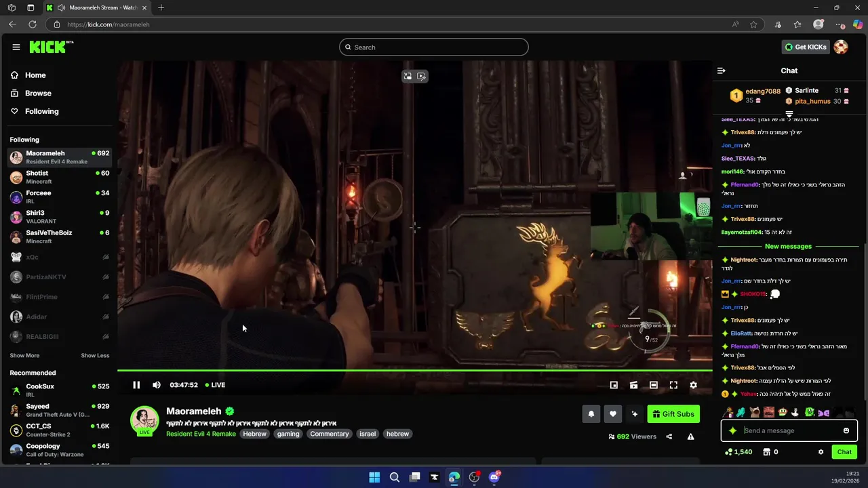Toggle theater mode
The image size is (868, 488).
654,385
